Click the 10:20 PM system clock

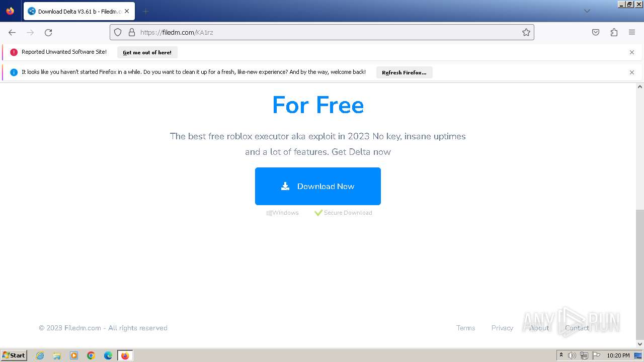(618, 355)
